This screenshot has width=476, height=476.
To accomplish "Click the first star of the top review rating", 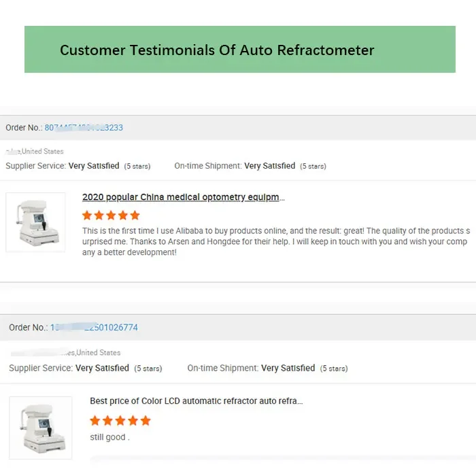I will tap(87, 216).
